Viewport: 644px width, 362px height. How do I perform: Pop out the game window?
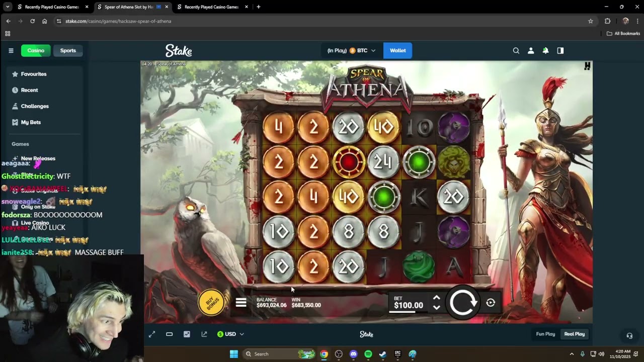204,334
